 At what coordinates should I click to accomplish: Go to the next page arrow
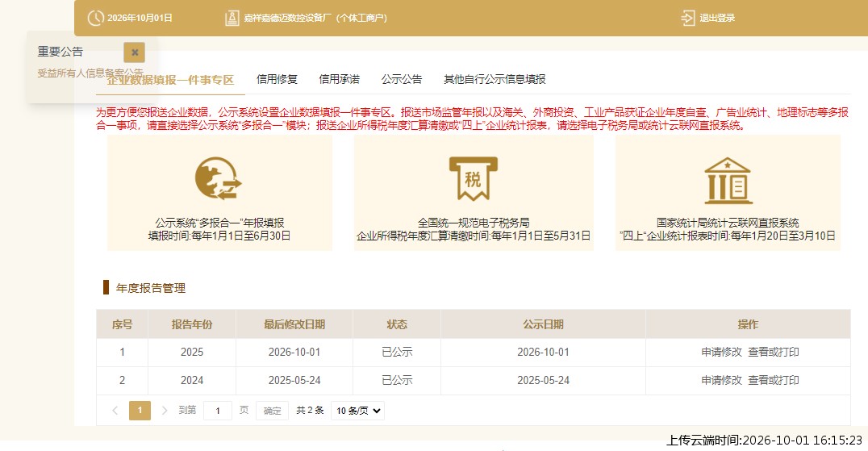point(165,411)
